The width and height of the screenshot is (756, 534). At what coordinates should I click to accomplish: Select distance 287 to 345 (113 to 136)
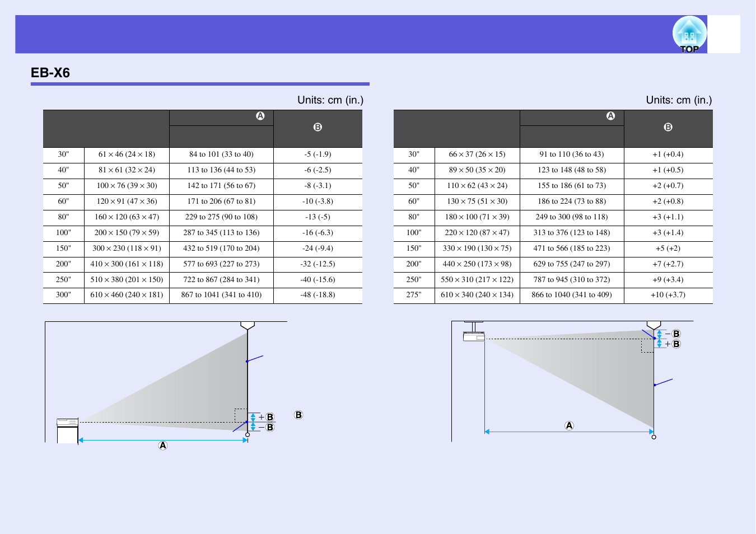[221, 233]
